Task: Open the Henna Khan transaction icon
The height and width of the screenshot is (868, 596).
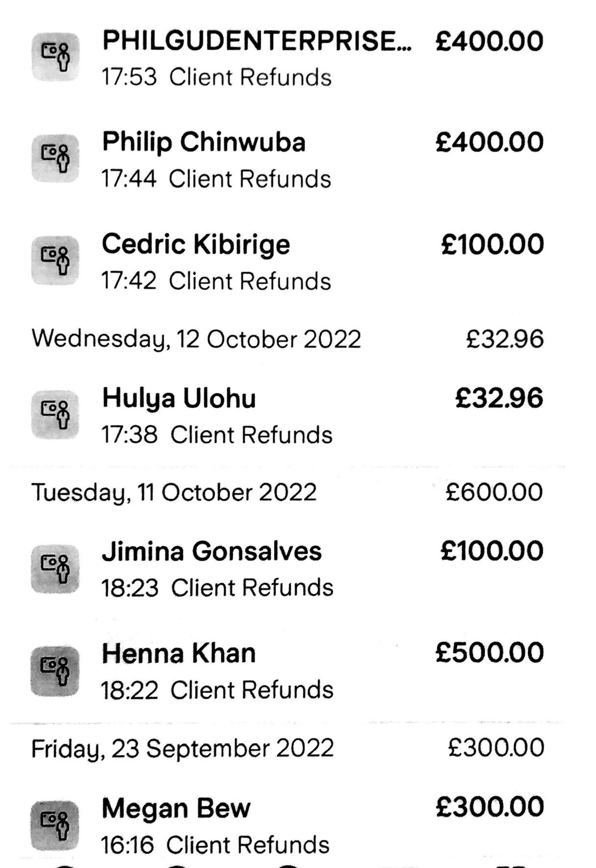Action: [55, 671]
